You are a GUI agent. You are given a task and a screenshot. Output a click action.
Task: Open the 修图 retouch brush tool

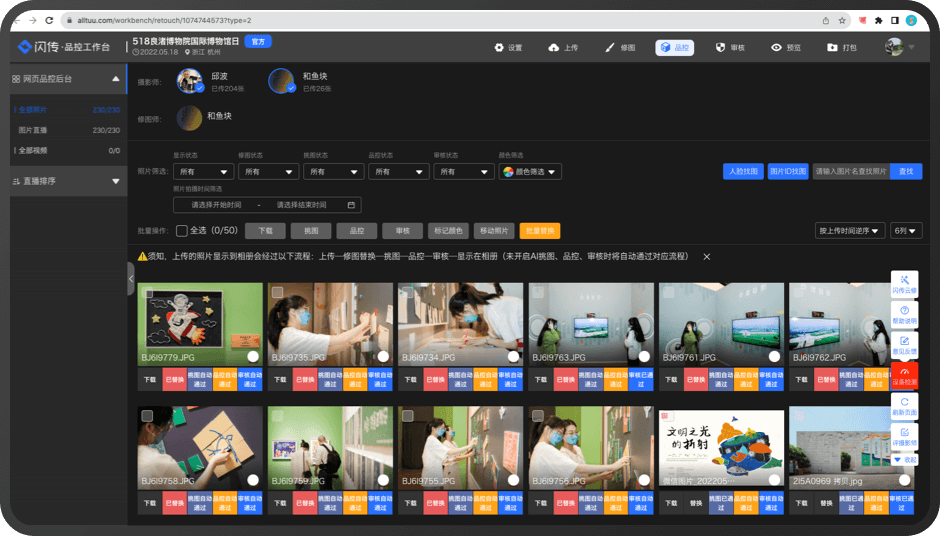point(619,47)
